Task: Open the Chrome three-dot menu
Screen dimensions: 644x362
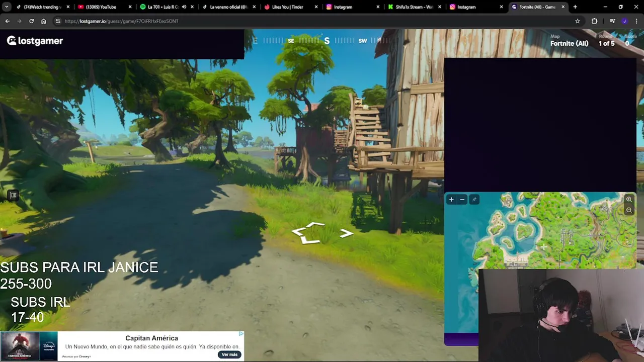Action: click(636, 21)
